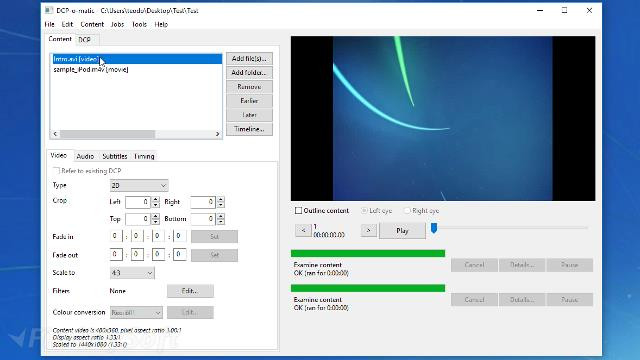Toggle Refer to existing DCP checkbox

pyautogui.click(x=56, y=171)
